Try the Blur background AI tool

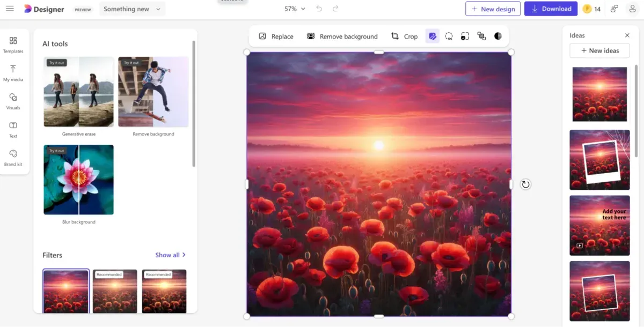[x=79, y=180]
